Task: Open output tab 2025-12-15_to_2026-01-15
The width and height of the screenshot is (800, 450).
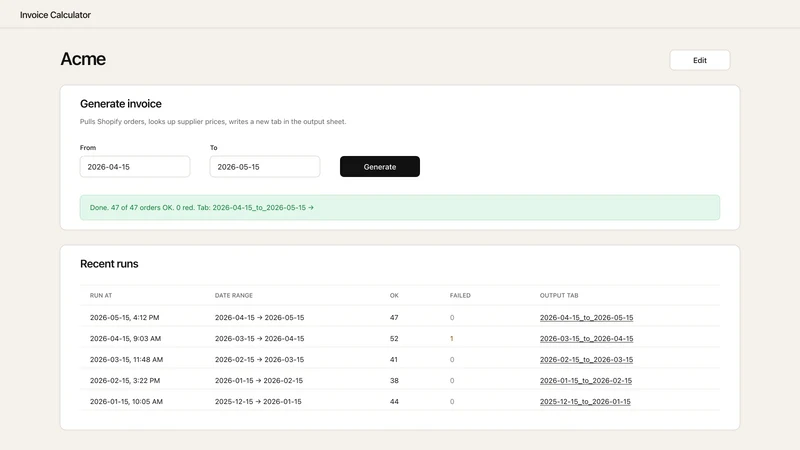Action: coord(585,402)
